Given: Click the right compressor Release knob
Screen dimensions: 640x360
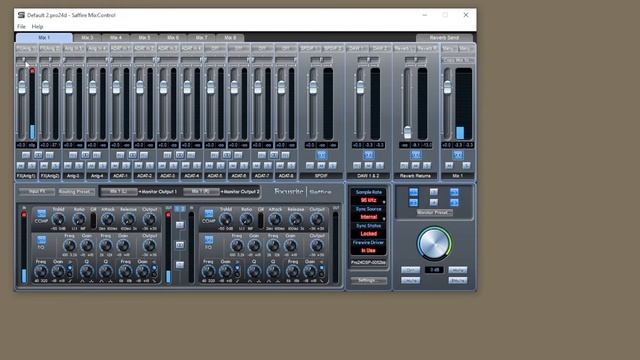Looking at the screenshot, I should pos(296,220).
